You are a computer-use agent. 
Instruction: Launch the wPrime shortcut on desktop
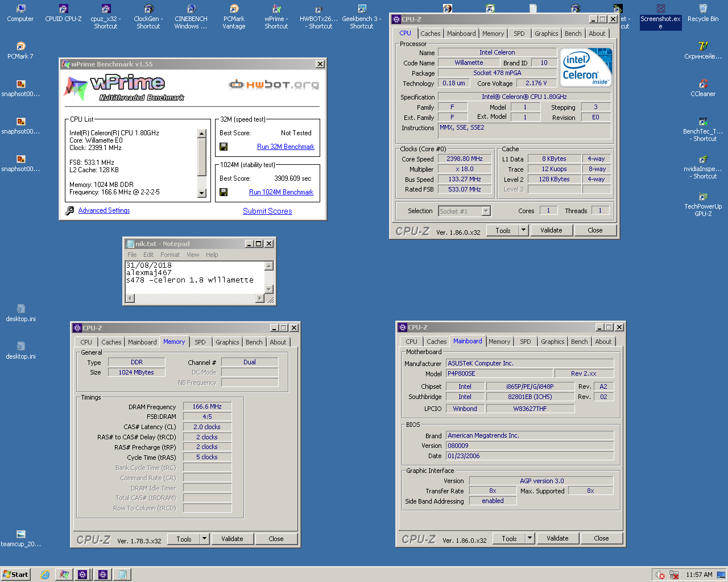coord(276,16)
